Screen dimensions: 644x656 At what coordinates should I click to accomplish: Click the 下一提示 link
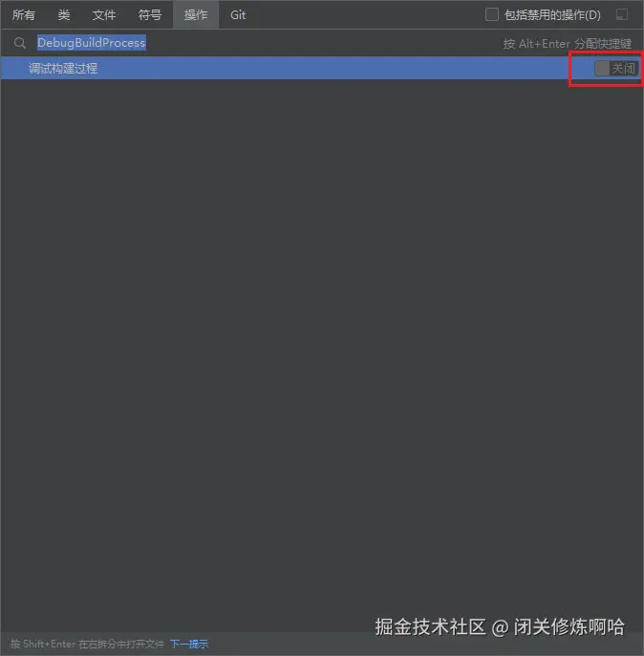(189, 644)
